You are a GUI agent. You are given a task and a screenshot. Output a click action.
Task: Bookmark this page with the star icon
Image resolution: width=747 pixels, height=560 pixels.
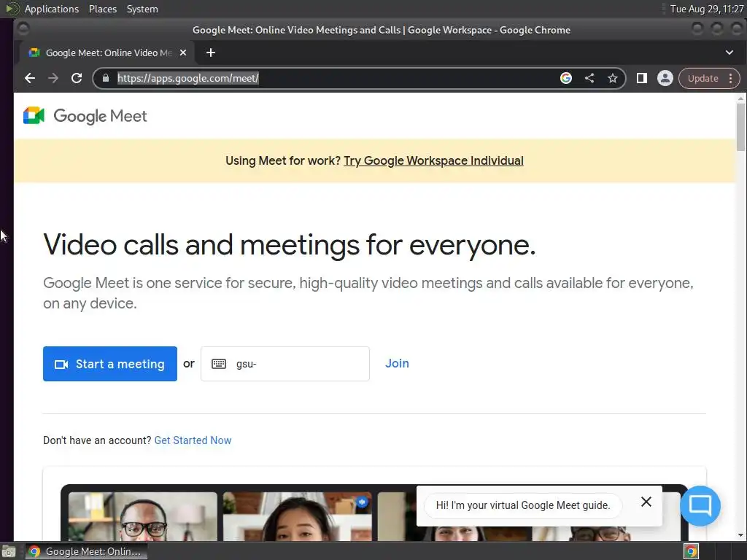(x=613, y=78)
